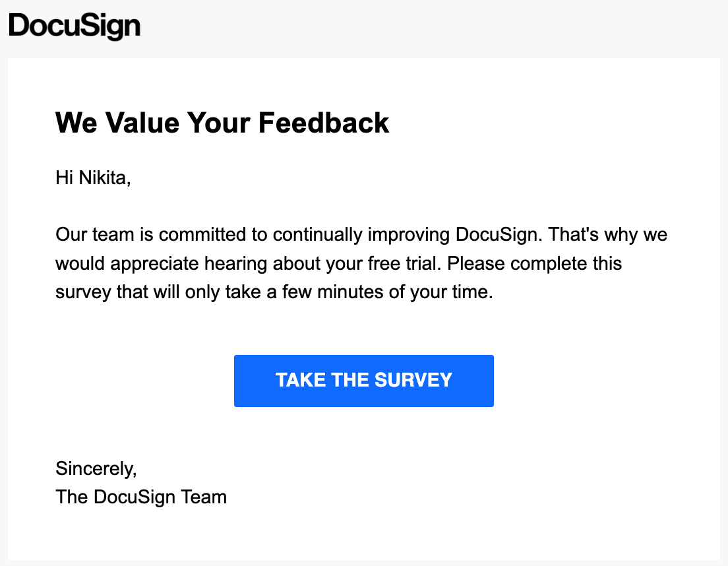The height and width of the screenshot is (566, 728).
Task: Click the Sincerely sign-off line
Action: pos(96,469)
